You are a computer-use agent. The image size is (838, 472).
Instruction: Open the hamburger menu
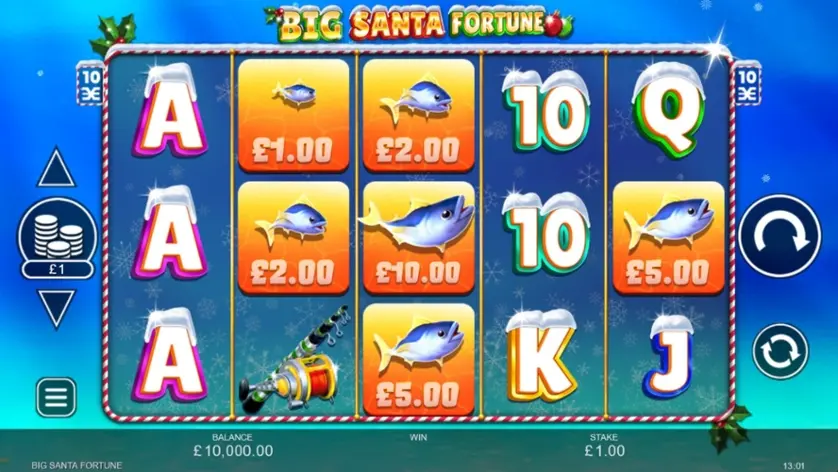(x=56, y=397)
